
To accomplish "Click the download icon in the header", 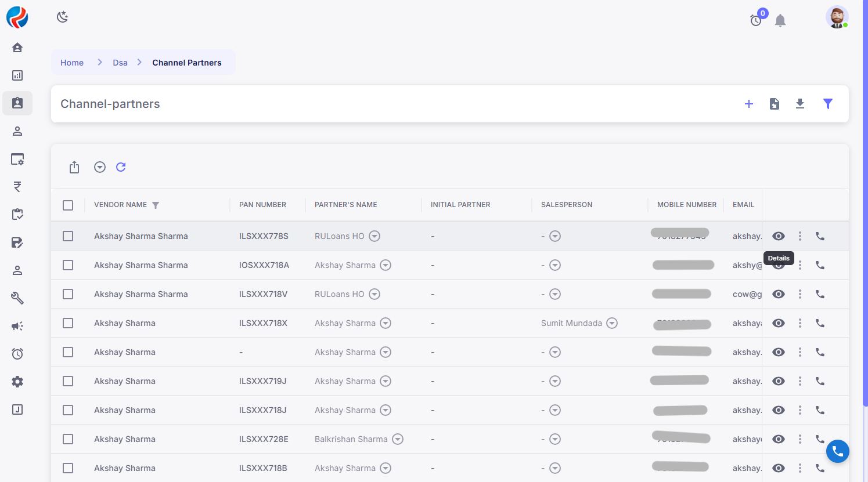I will pos(800,104).
